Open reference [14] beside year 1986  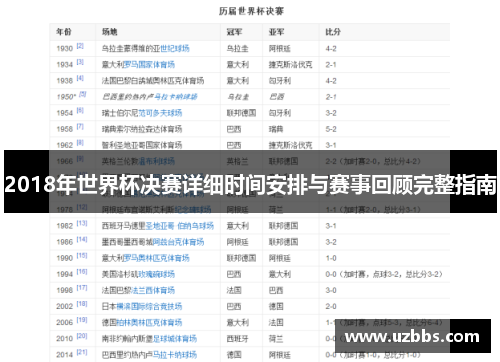(x=82, y=239)
